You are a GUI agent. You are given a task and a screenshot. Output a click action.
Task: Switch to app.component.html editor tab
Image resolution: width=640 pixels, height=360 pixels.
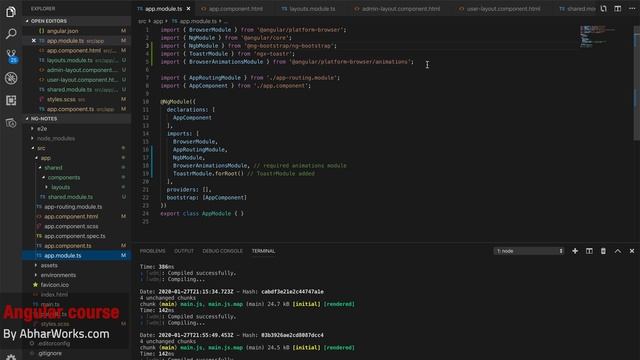(x=235, y=9)
